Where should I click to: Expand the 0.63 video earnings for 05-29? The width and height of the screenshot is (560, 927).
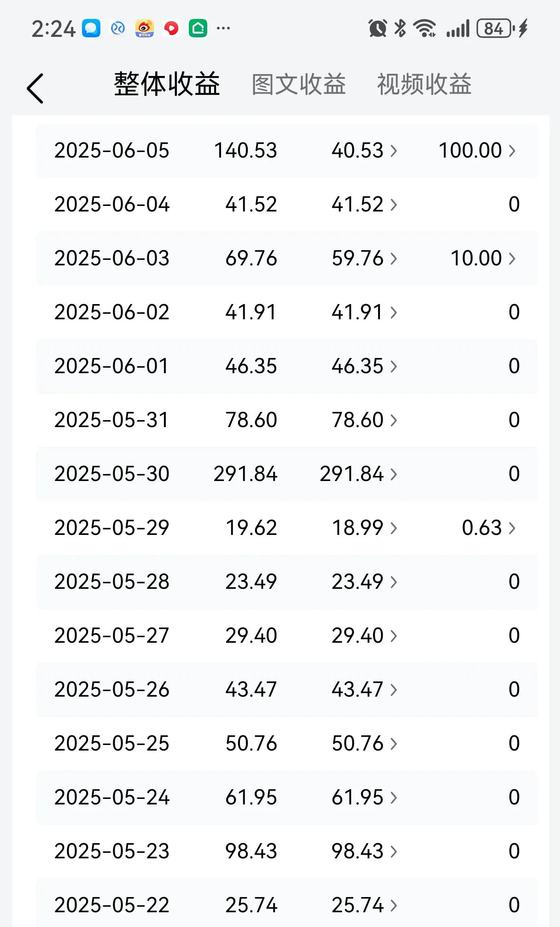coord(489,528)
